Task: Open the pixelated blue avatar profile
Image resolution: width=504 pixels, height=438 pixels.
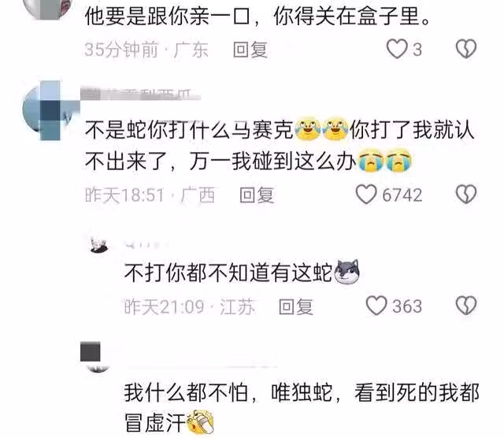Action: coord(50,111)
